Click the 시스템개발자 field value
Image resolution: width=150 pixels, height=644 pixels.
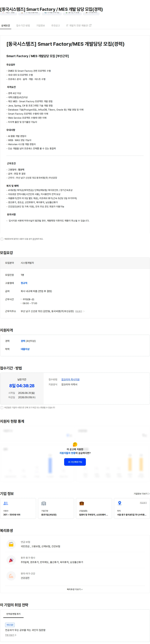pos(27,263)
